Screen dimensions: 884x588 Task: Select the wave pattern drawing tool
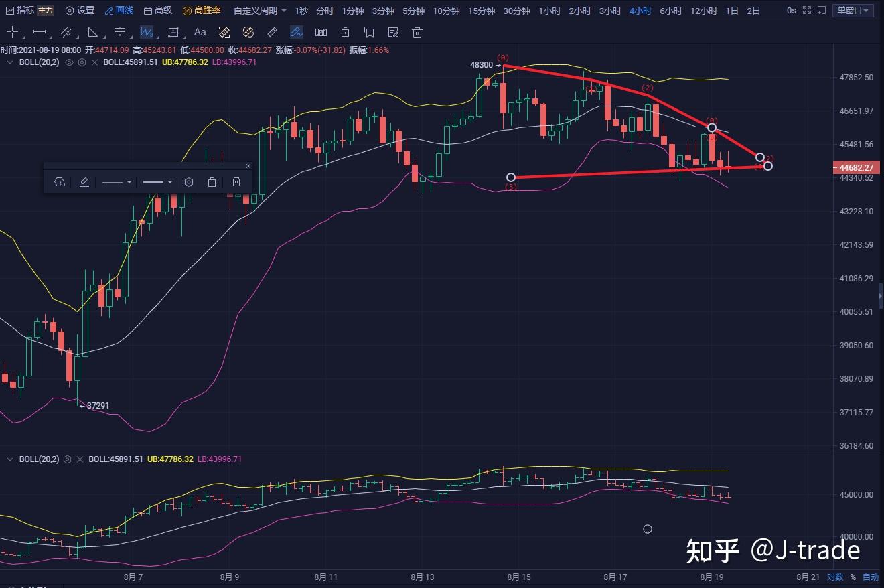pos(146,32)
